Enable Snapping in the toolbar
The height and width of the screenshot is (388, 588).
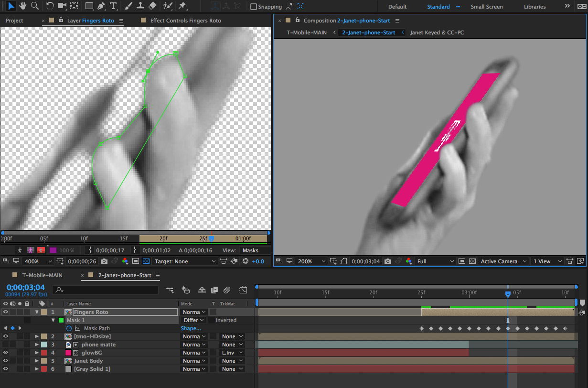coord(255,6)
